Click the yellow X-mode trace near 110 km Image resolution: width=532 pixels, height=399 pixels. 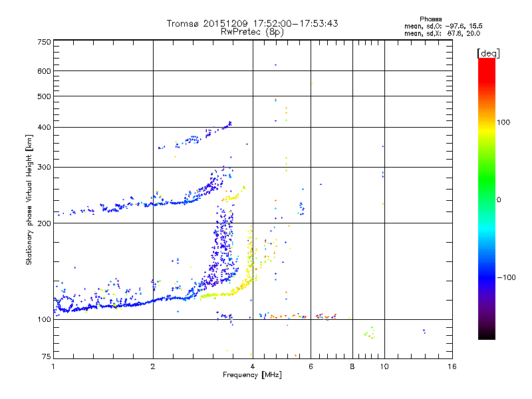[x=217, y=295]
